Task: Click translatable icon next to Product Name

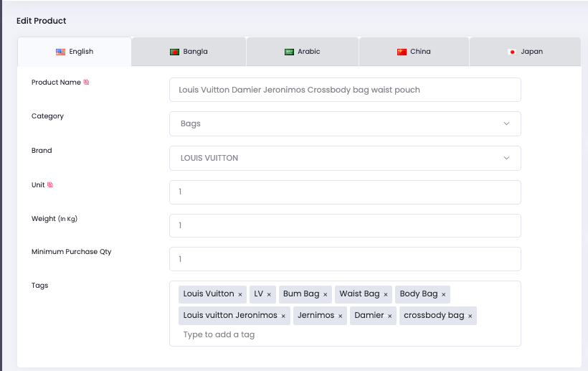Action: pyautogui.click(x=86, y=82)
